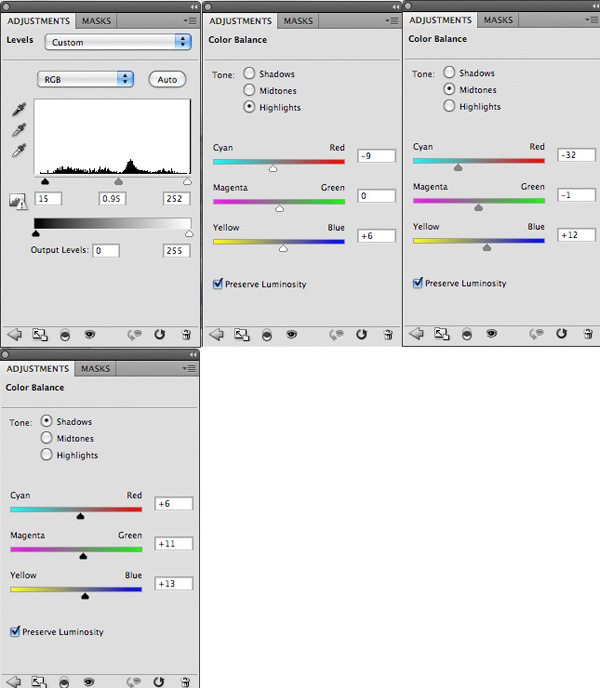600x688 pixels.
Task: Delete the Highlights Color Balance adjustment layer
Action: click(388, 335)
